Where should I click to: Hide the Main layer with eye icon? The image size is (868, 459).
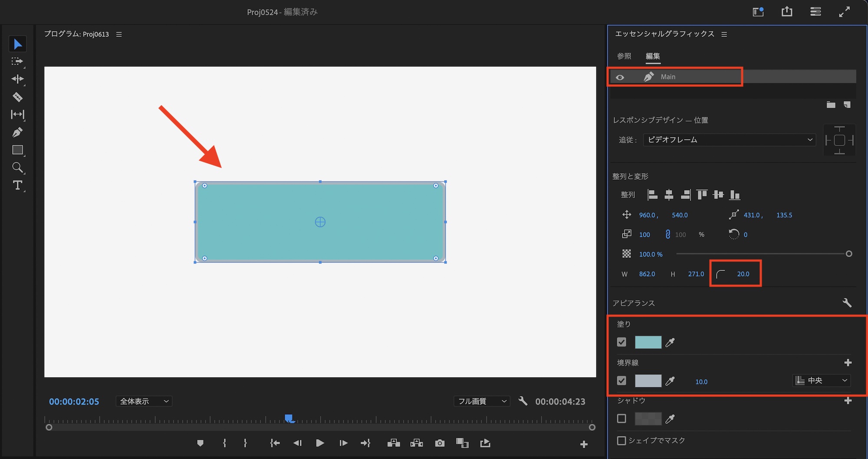[x=620, y=77]
